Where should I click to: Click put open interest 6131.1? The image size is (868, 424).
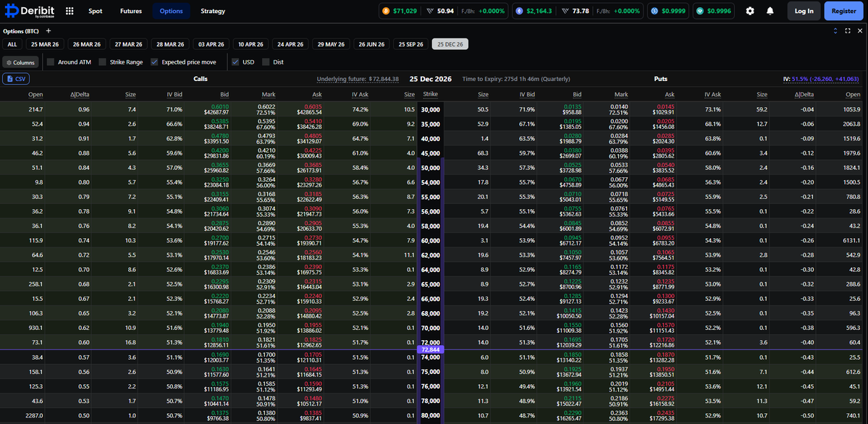tap(850, 240)
